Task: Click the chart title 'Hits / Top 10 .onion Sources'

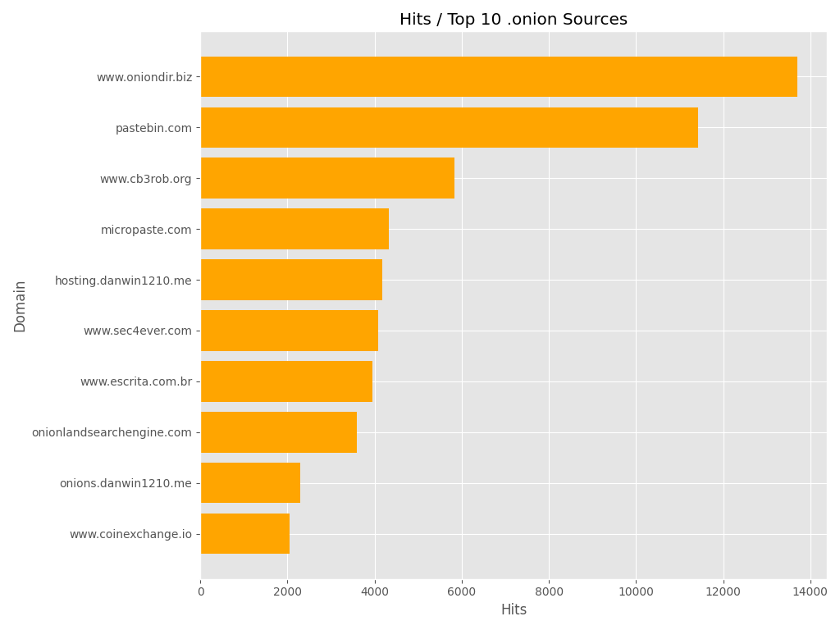Action: tap(514, 20)
